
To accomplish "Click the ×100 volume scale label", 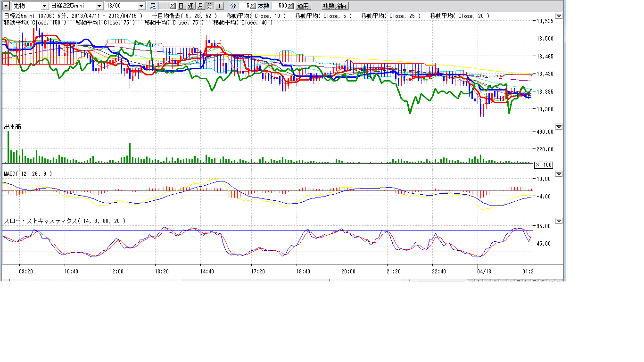I will coord(543,165).
